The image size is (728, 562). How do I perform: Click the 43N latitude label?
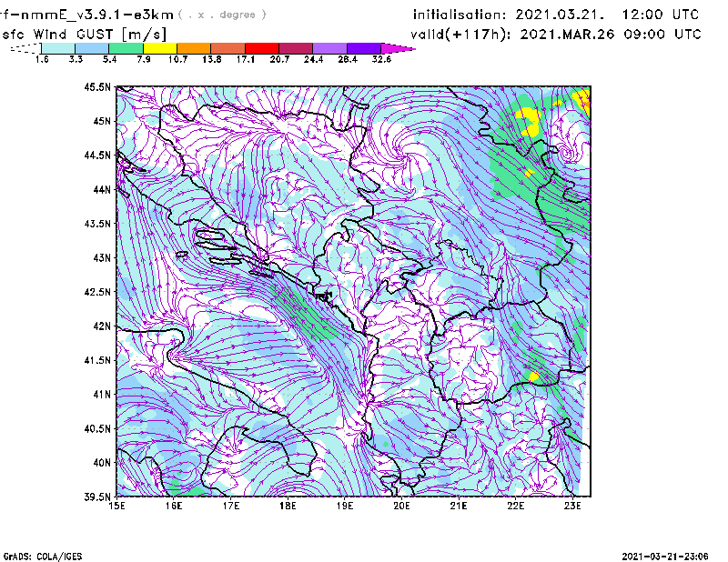pos(102,257)
